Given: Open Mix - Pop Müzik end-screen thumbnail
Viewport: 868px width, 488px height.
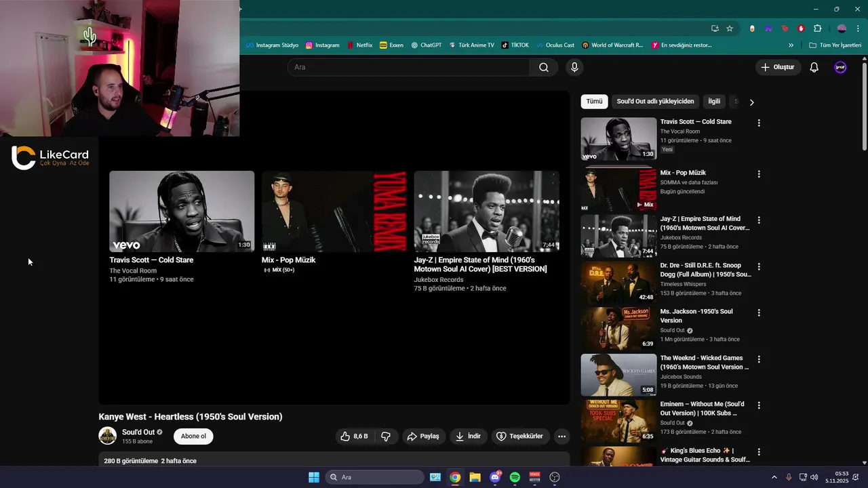Looking at the screenshot, I should coord(334,211).
